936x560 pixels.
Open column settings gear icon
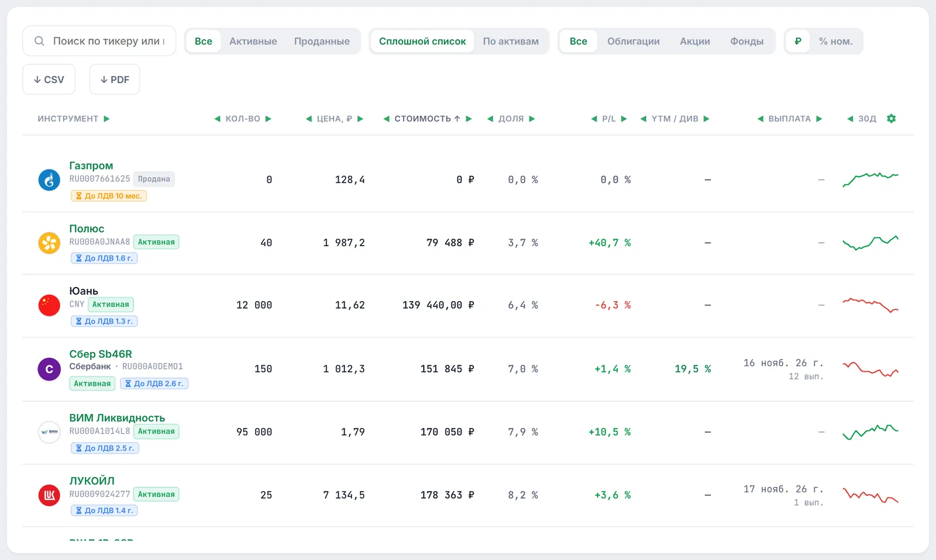tap(891, 119)
